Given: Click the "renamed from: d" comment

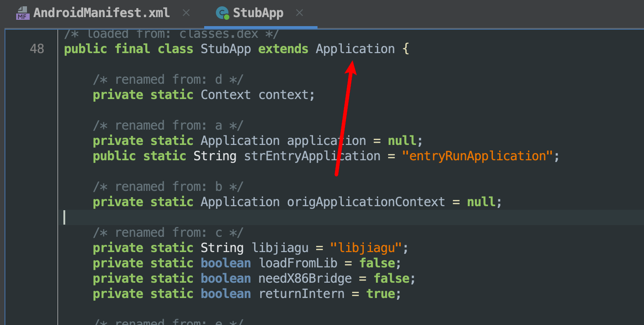Looking at the screenshot, I should (168, 80).
